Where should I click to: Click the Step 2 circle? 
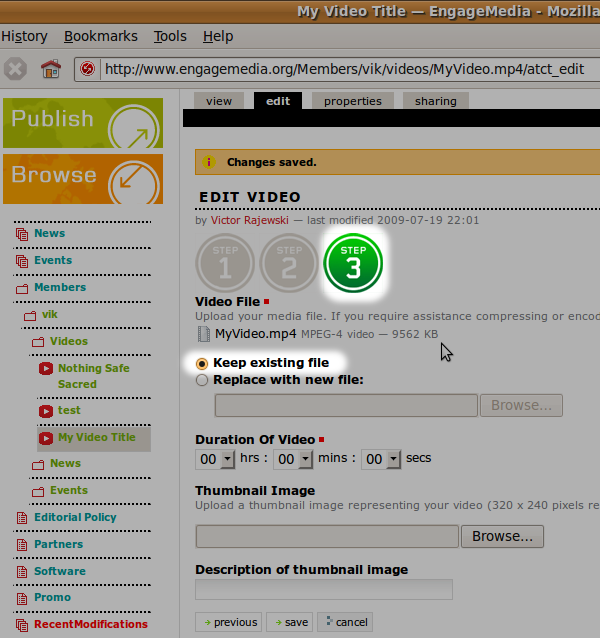pyautogui.click(x=289, y=263)
